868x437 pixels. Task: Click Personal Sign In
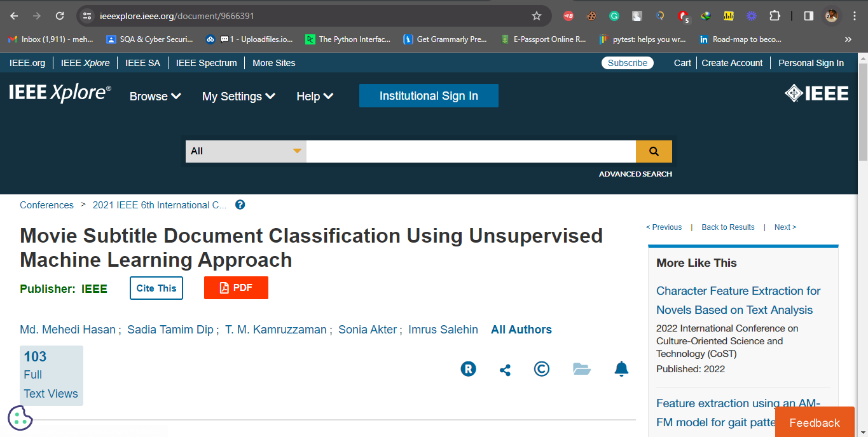[811, 63]
